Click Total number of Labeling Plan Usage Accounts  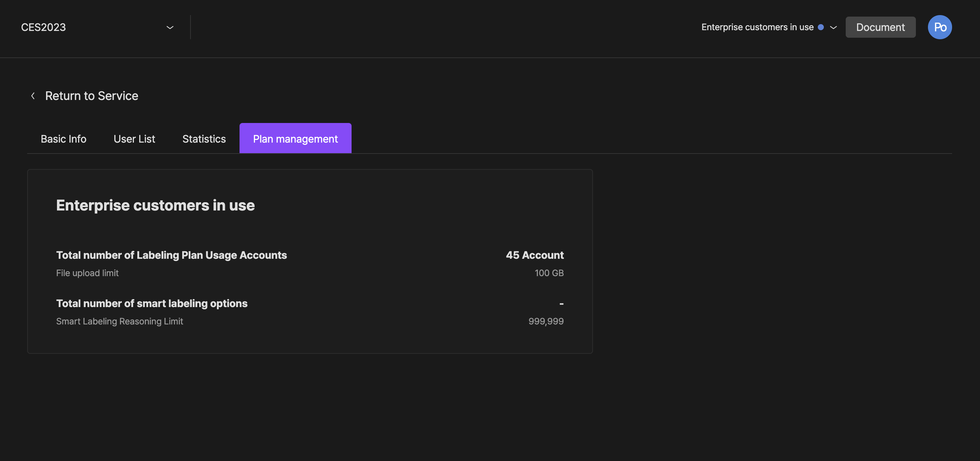[x=172, y=255]
